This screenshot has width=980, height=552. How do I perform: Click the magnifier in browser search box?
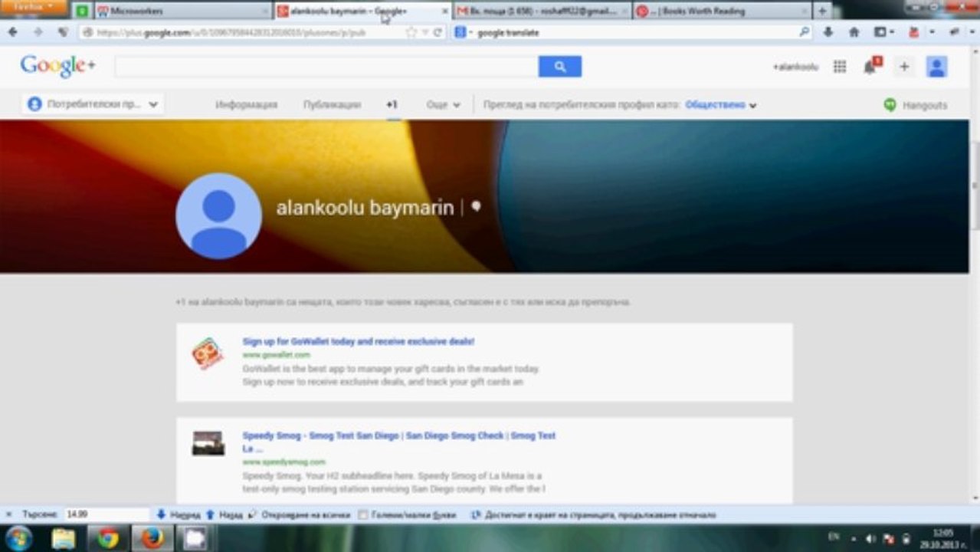(x=804, y=32)
